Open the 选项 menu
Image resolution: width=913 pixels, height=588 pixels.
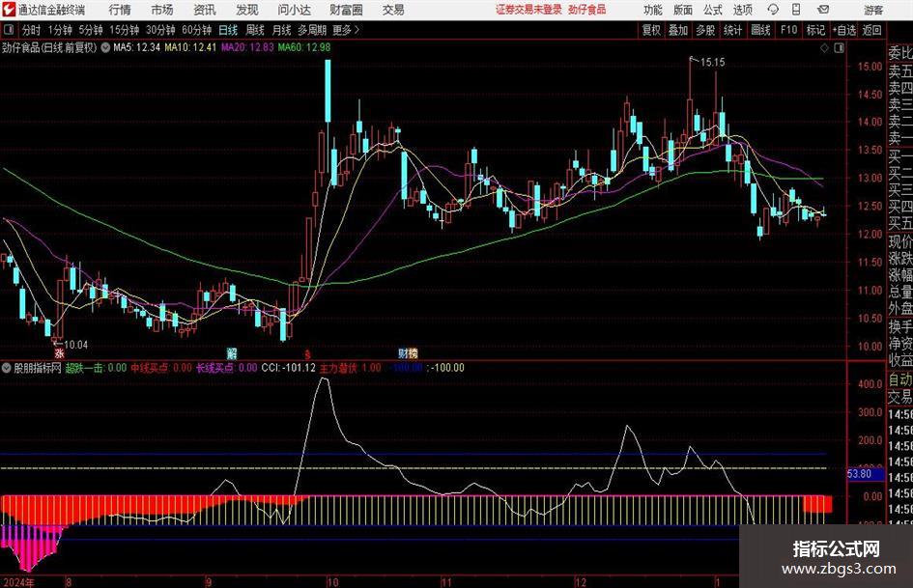(742, 10)
